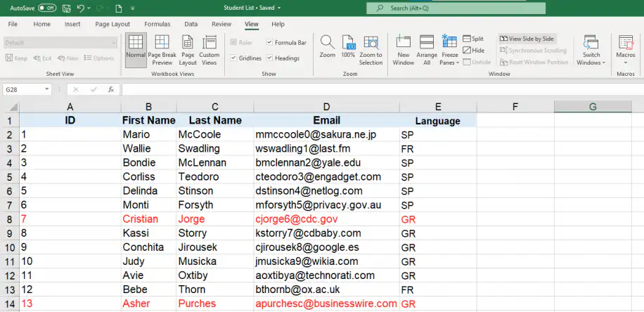Select the Language header cell
This screenshot has width=644, height=312.
click(x=438, y=121)
